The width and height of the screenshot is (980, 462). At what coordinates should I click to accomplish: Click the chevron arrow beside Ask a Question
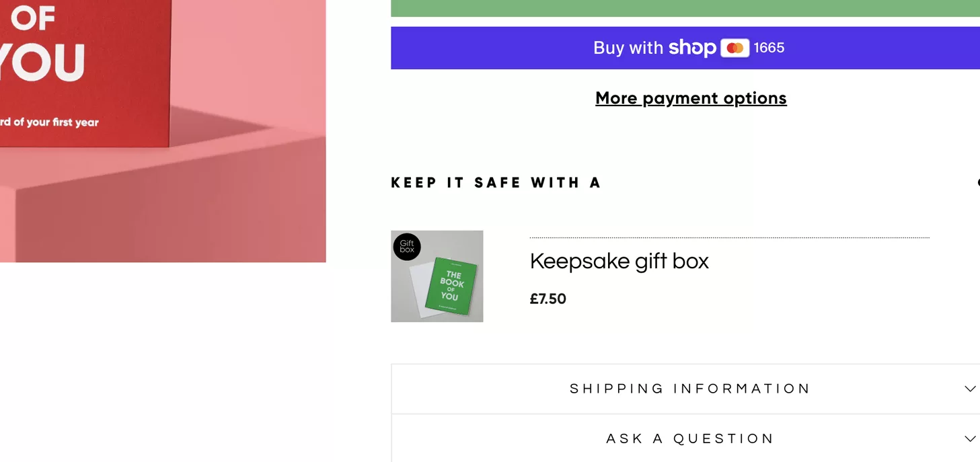click(x=970, y=438)
